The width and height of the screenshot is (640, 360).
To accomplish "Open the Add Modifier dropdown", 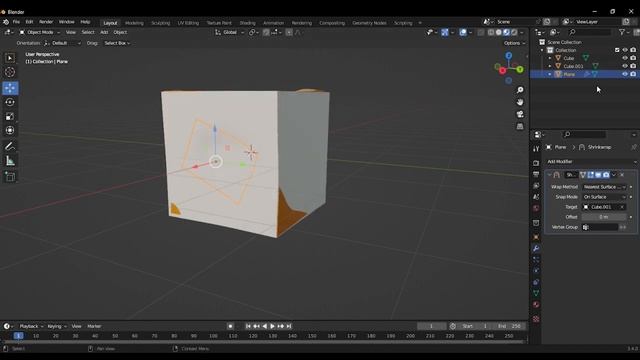I will [x=591, y=162].
